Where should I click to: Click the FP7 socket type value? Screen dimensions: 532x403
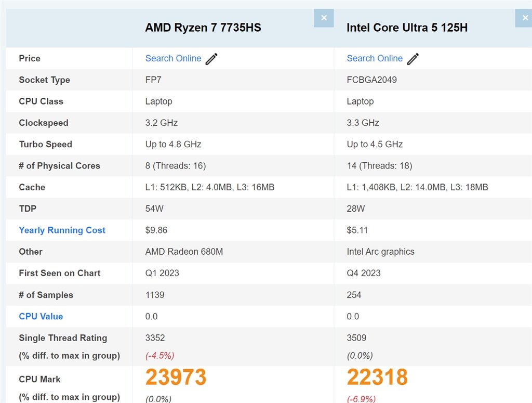(154, 80)
